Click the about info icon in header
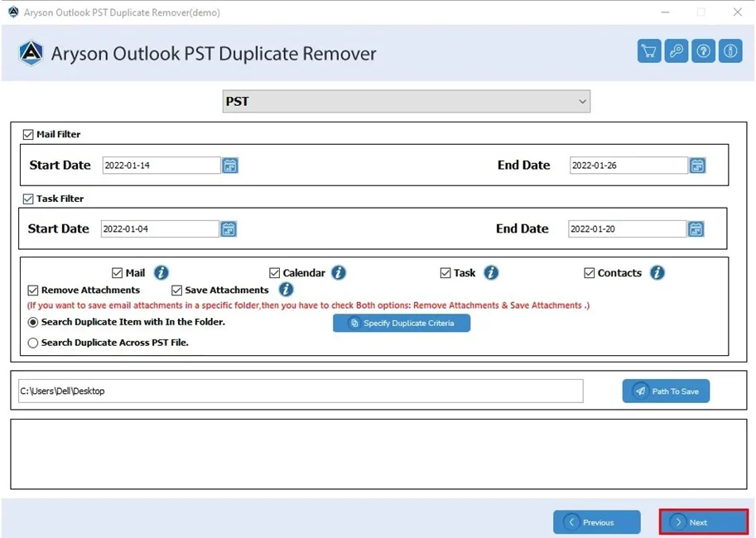Viewport: 756px width, 538px height. (730, 51)
